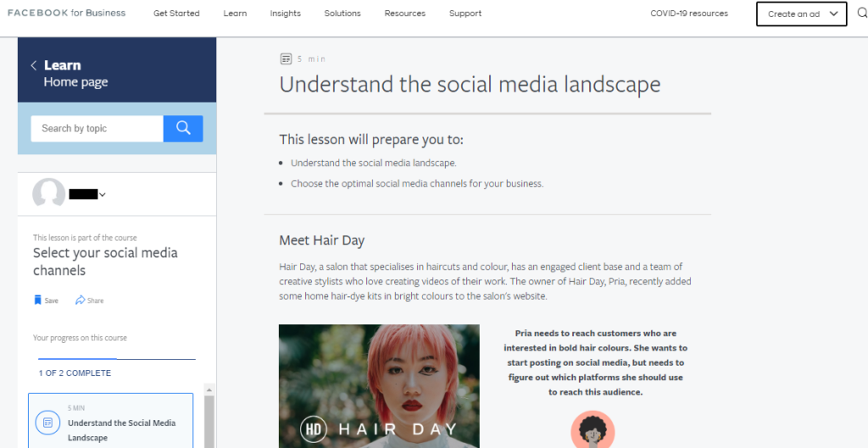This screenshot has width=868, height=448.
Task: Open the Get Started menu
Action: point(176,14)
